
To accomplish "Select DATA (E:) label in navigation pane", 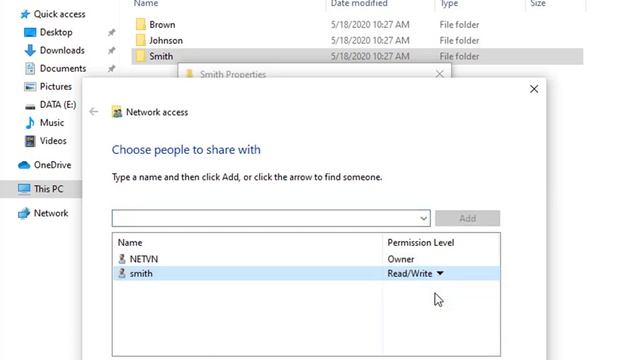I will click(58, 105).
